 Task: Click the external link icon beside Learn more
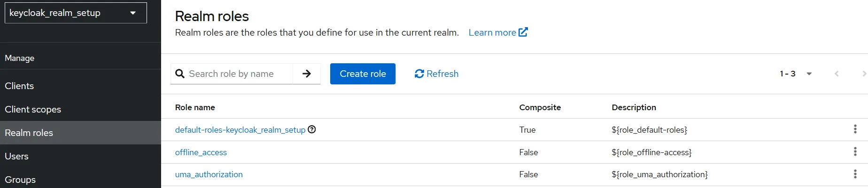tap(523, 32)
